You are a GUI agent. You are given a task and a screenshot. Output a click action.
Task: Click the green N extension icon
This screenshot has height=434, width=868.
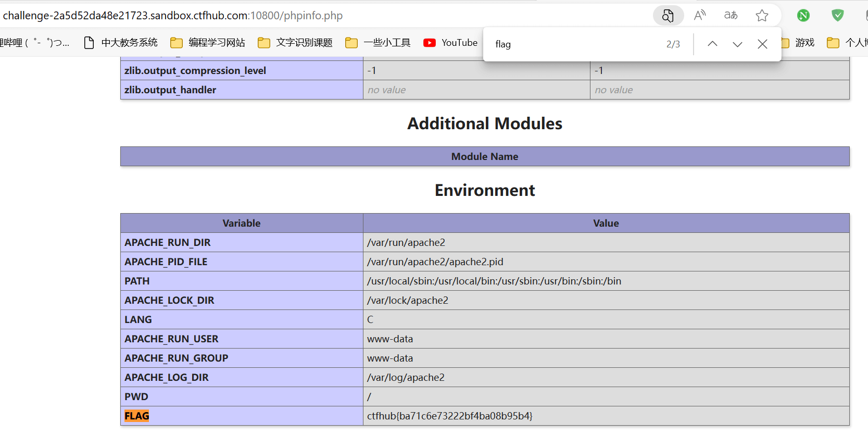point(803,16)
